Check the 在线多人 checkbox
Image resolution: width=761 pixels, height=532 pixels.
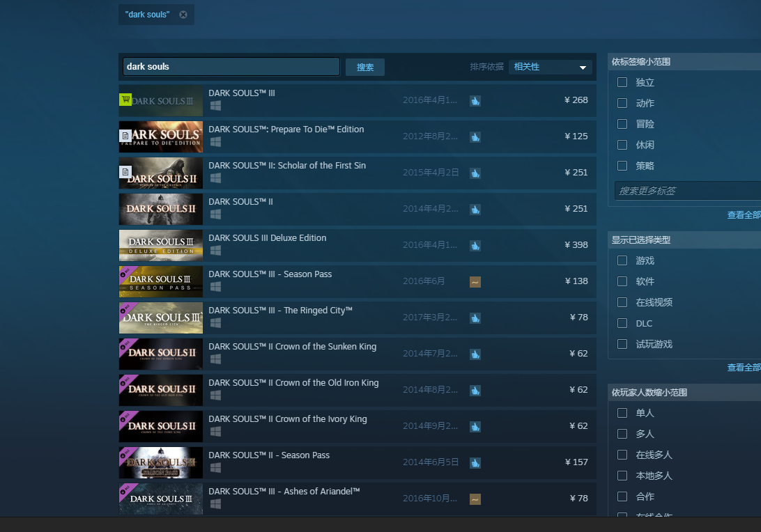(622, 455)
